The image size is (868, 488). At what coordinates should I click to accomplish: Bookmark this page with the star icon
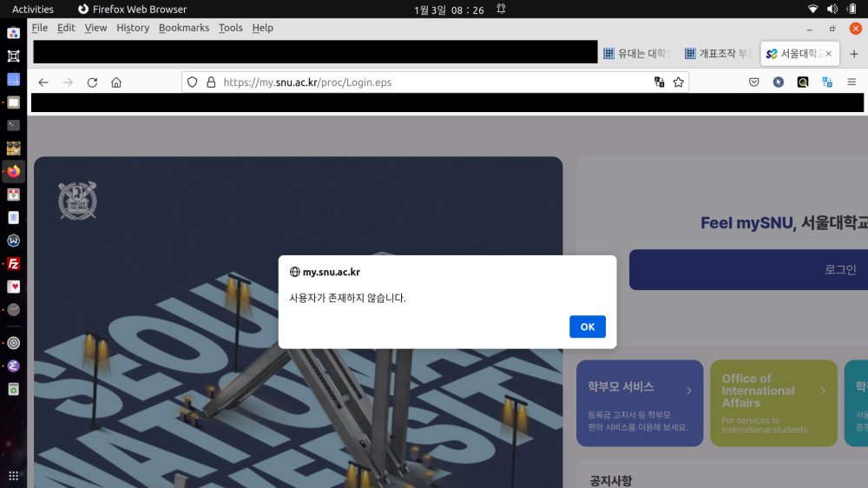(x=679, y=82)
